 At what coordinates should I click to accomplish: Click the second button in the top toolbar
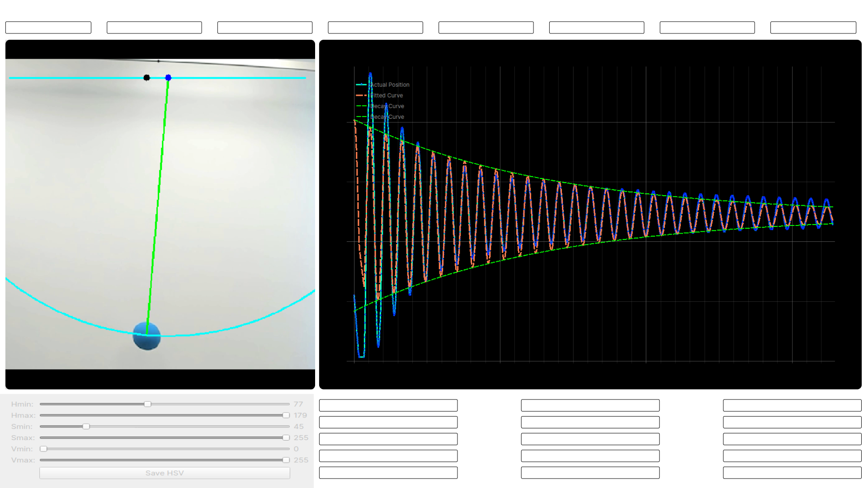pyautogui.click(x=154, y=27)
